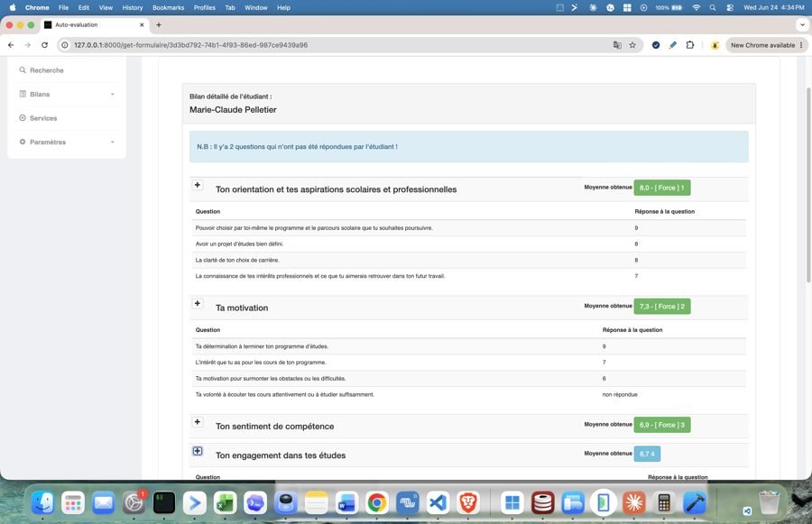Click the non répondue answer cell

point(620,394)
